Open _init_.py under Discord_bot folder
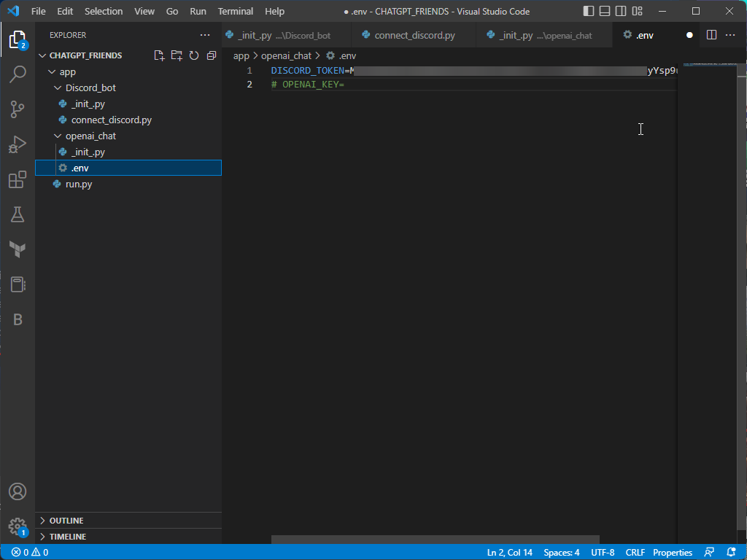The height and width of the screenshot is (560, 747). point(128,104)
